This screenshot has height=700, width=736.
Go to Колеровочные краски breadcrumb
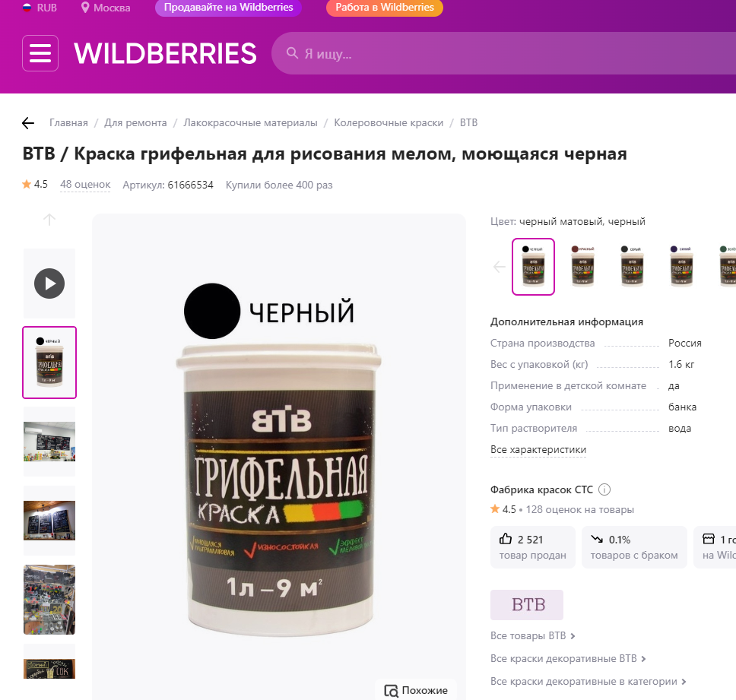tap(389, 122)
